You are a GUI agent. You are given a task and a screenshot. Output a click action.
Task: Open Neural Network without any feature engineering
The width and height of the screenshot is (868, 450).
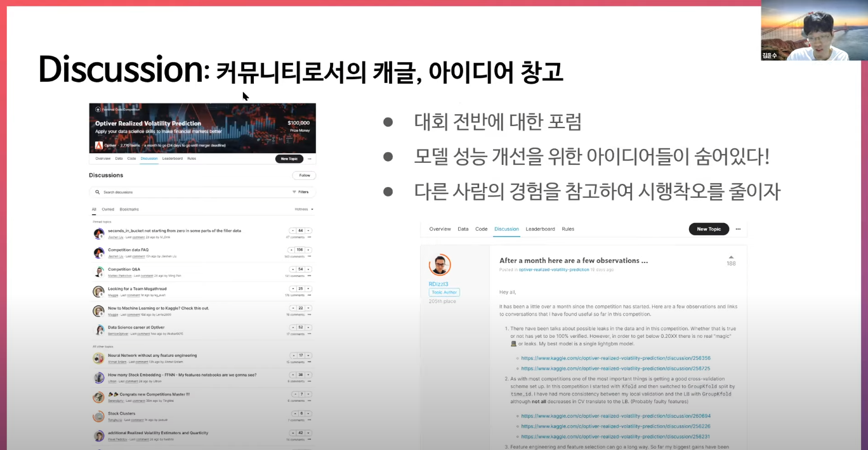point(152,356)
